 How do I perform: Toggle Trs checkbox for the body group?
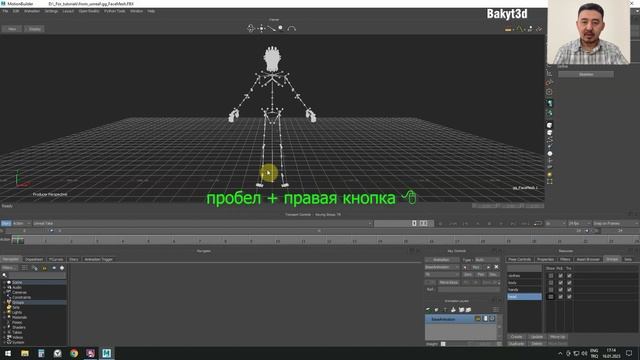tap(569, 282)
